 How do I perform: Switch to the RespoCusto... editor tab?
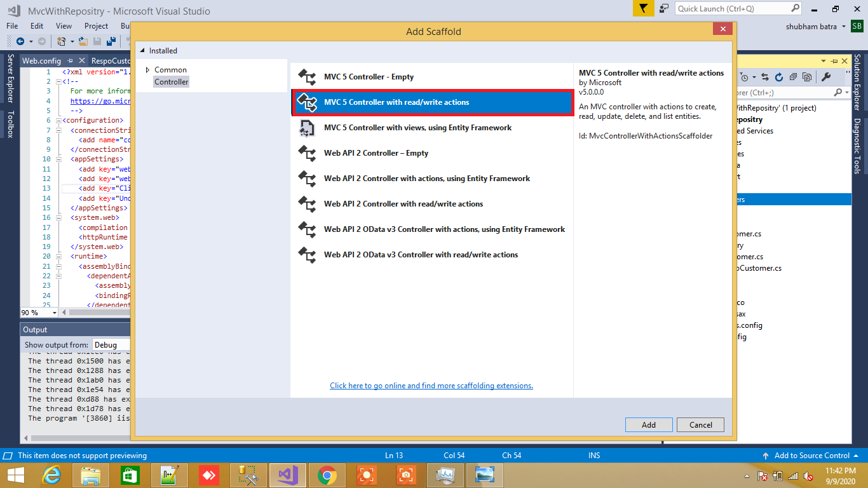click(x=111, y=61)
